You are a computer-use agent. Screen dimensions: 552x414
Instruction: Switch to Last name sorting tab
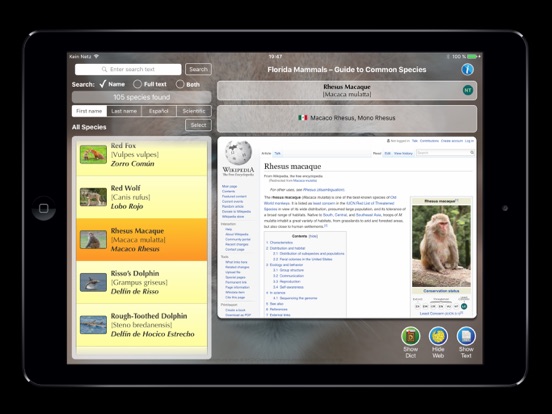[124, 111]
